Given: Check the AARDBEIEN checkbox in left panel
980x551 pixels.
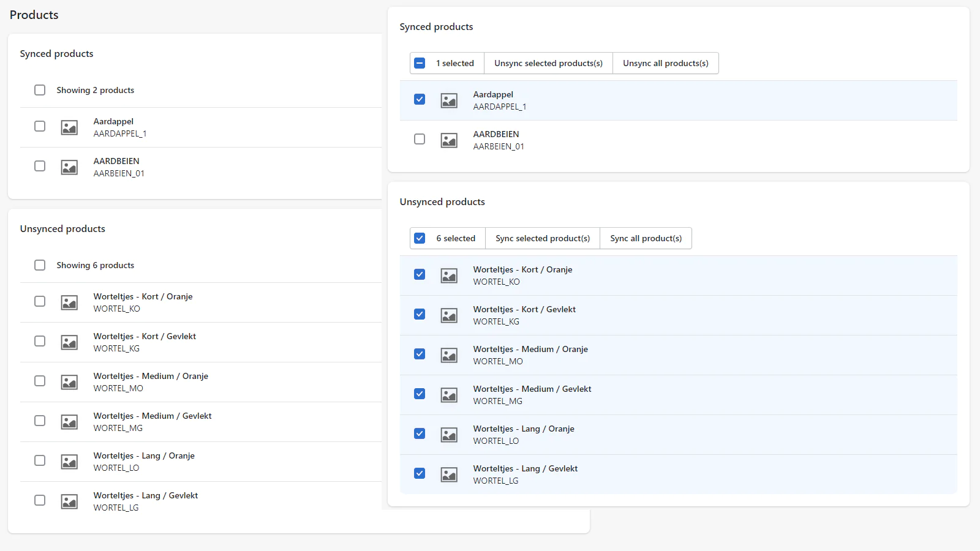Looking at the screenshot, I should (x=40, y=166).
